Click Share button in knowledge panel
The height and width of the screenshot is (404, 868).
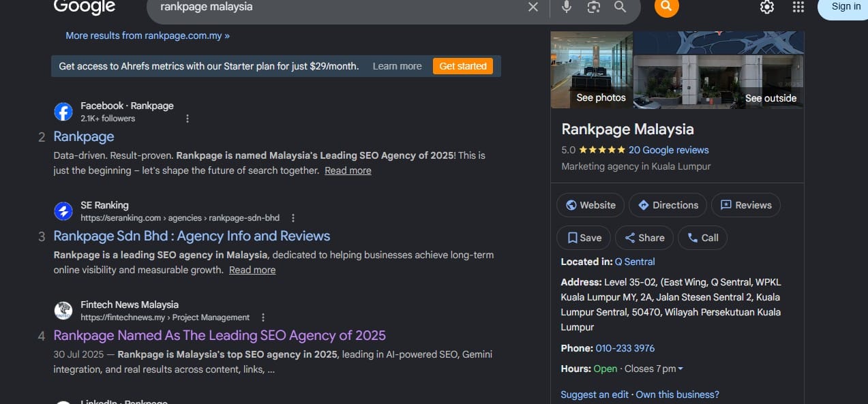click(x=644, y=238)
